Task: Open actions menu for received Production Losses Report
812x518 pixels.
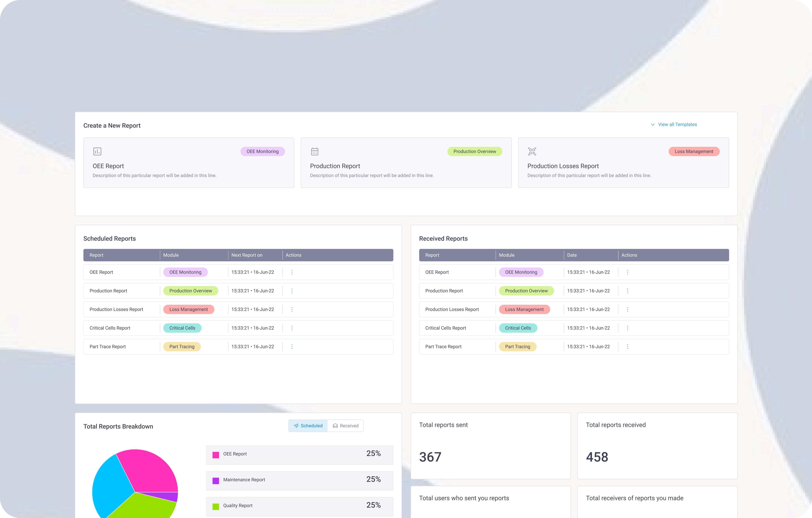Action: pyautogui.click(x=628, y=309)
